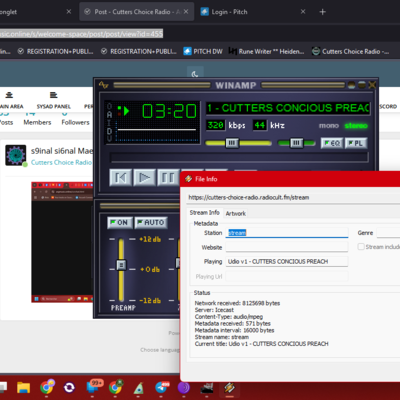Open the Winamp logo menu icon
The width and height of the screenshot is (400, 400).
104,85
